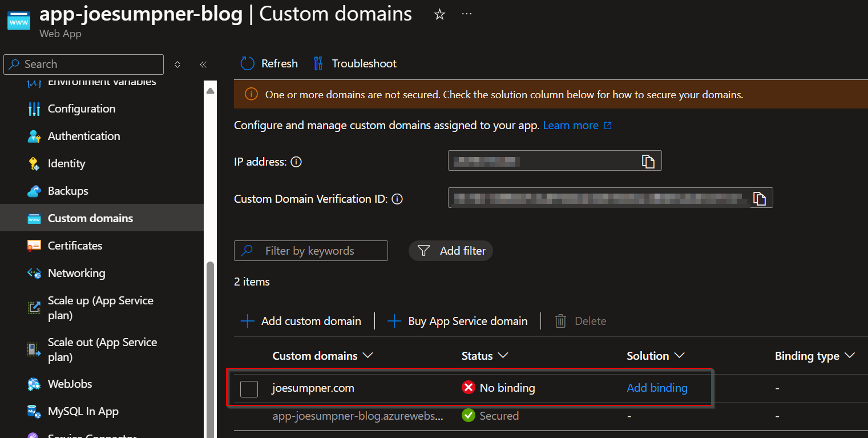The height and width of the screenshot is (438, 868).
Task: Click Add custom domain
Action: click(301, 321)
